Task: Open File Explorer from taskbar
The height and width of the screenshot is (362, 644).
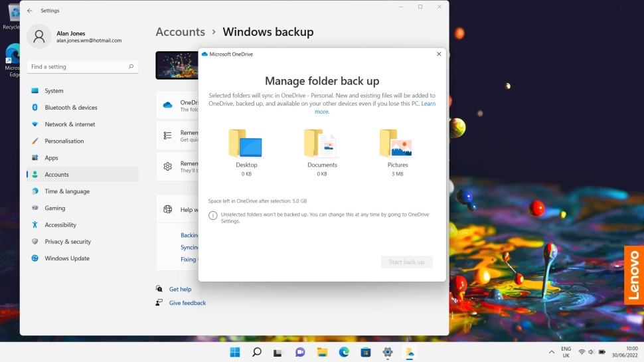Action: [x=322, y=352]
